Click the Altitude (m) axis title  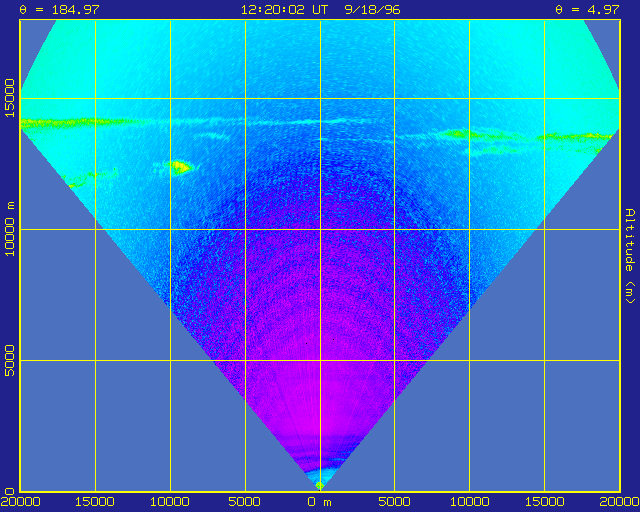pyautogui.click(x=630, y=256)
